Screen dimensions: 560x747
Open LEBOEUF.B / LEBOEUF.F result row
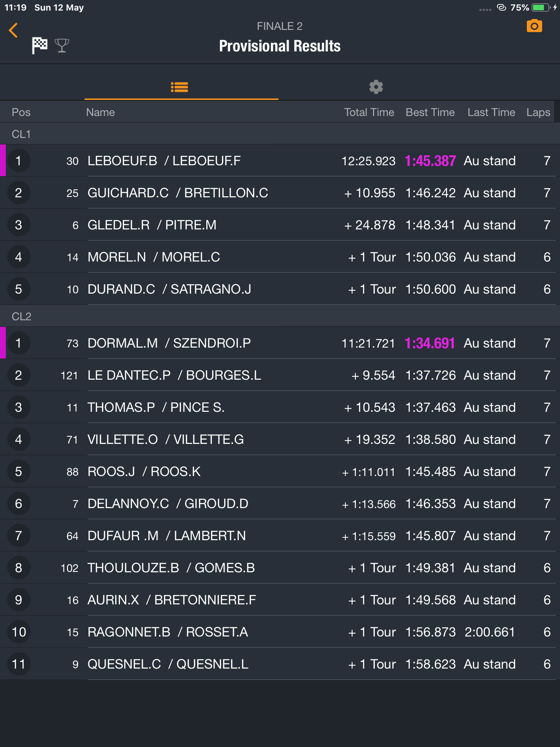(x=280, y=161)
